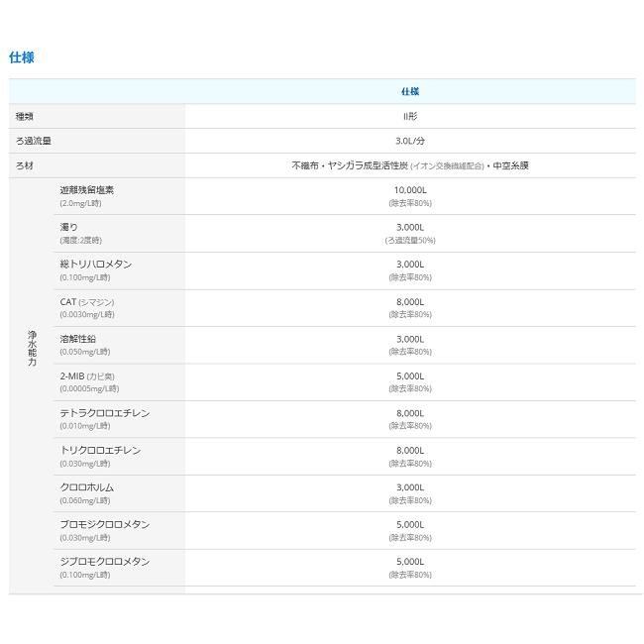Viewport: 644px width, 644px height.
Task: Click the 濁り row label
Action: point(68,227)
